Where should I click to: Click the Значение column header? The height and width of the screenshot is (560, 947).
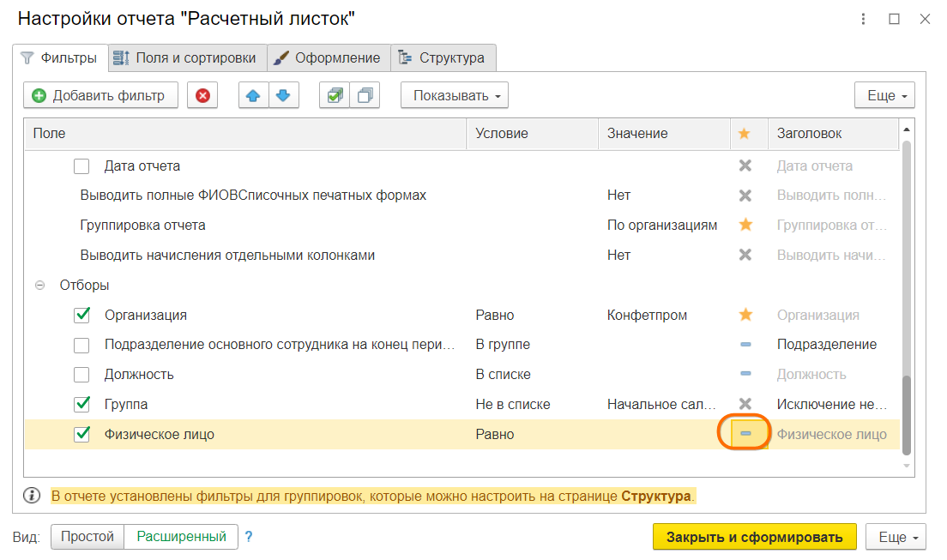[664, 134]
